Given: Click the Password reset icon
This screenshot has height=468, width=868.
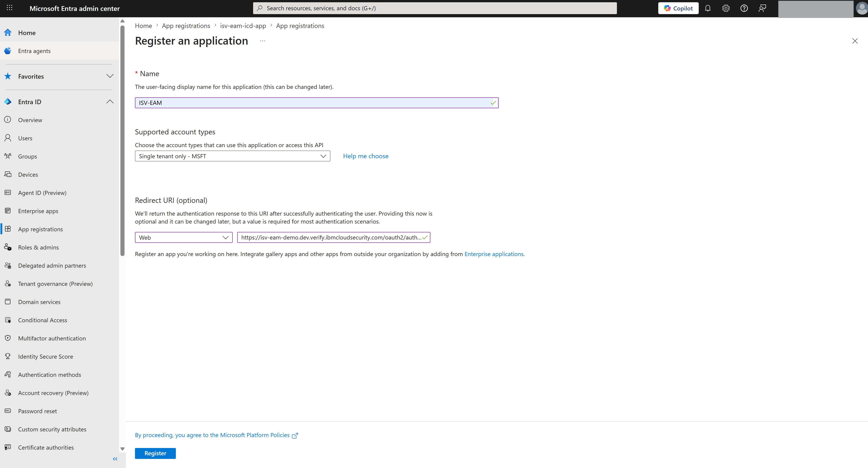Looking at the screenshot, I should (8, 411).
